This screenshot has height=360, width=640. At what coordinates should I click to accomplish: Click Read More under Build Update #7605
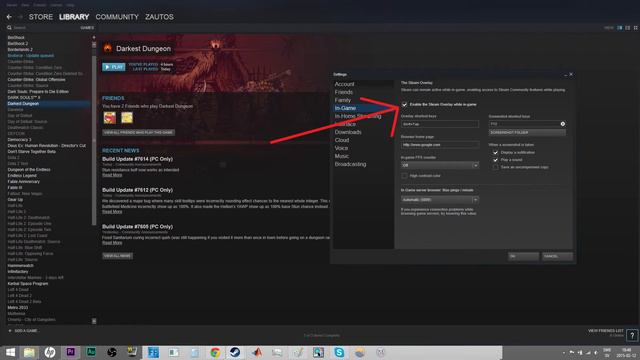[x=112, y=243]
